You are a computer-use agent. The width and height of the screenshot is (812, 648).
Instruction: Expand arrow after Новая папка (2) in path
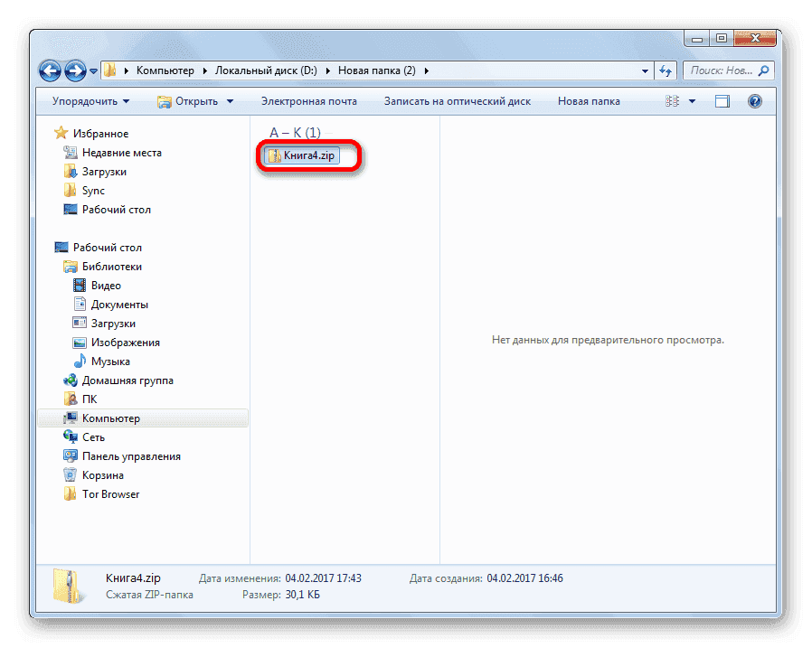(x=426, y=70)
